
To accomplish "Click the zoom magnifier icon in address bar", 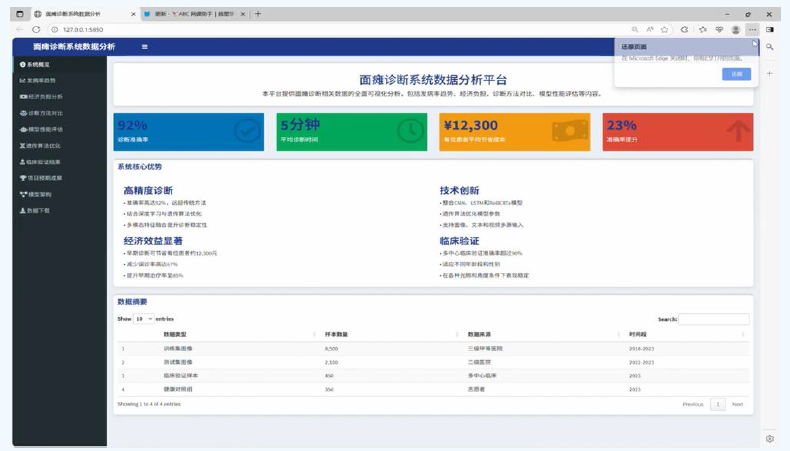I will [x=635, y=30].
